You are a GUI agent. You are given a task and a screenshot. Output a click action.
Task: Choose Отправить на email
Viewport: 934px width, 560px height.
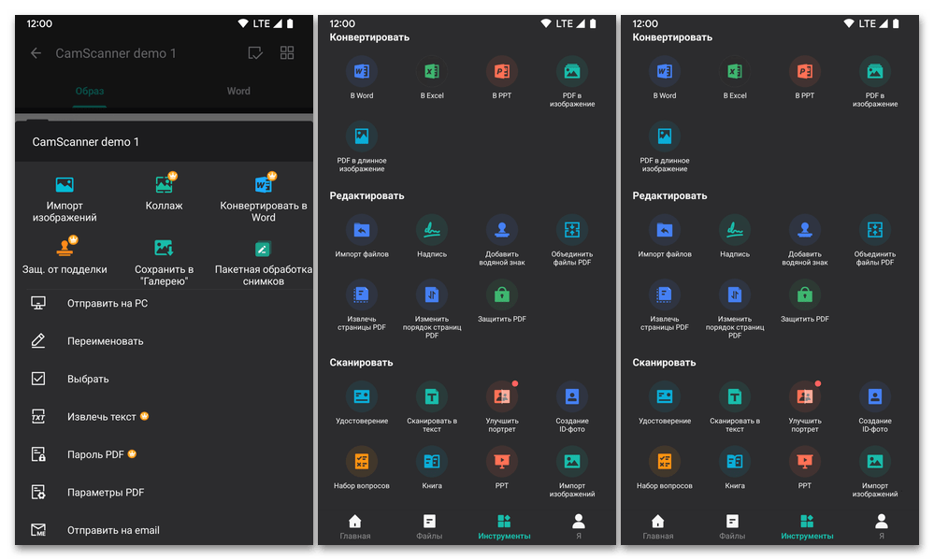coord(113,530)
